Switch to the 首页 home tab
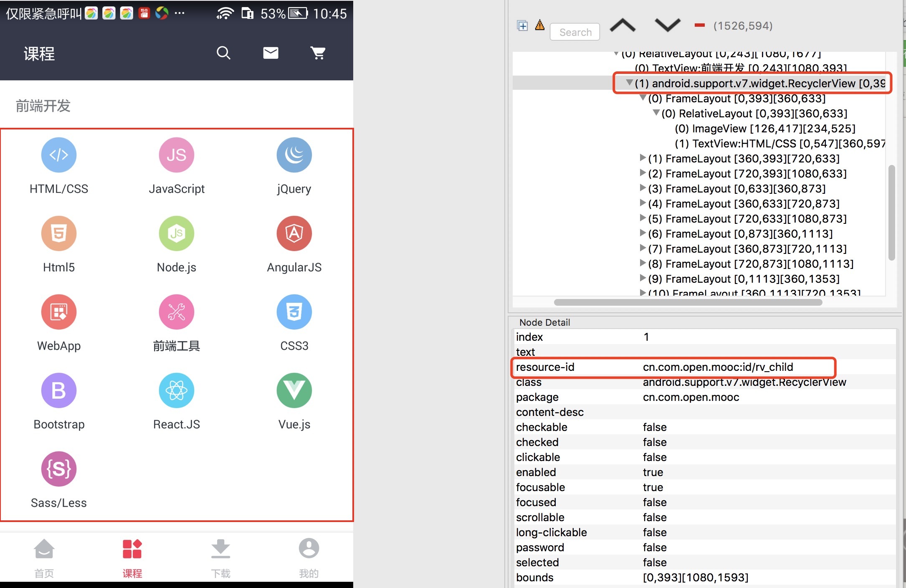The height and width of the screenshot is (588, 906). coord(44,558)
